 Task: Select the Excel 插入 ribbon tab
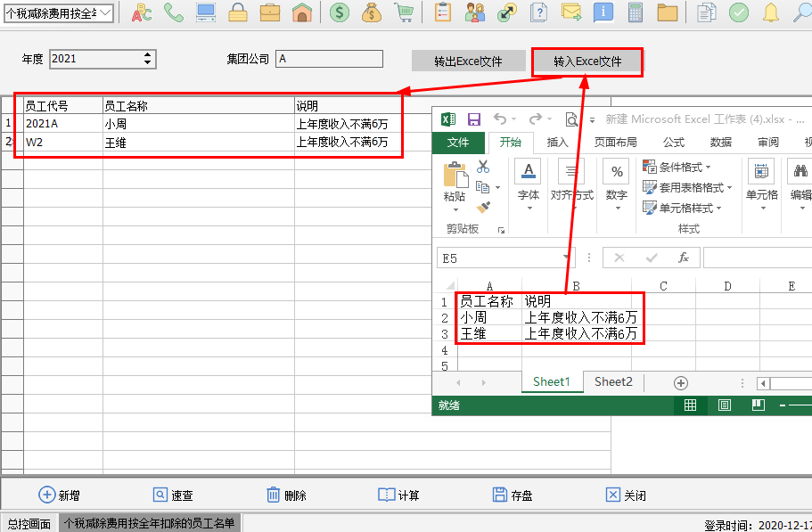[x=557, y=143]
